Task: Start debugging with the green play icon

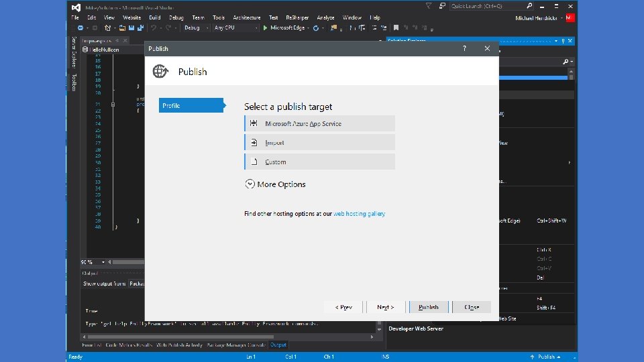Action: click(265, 28)
